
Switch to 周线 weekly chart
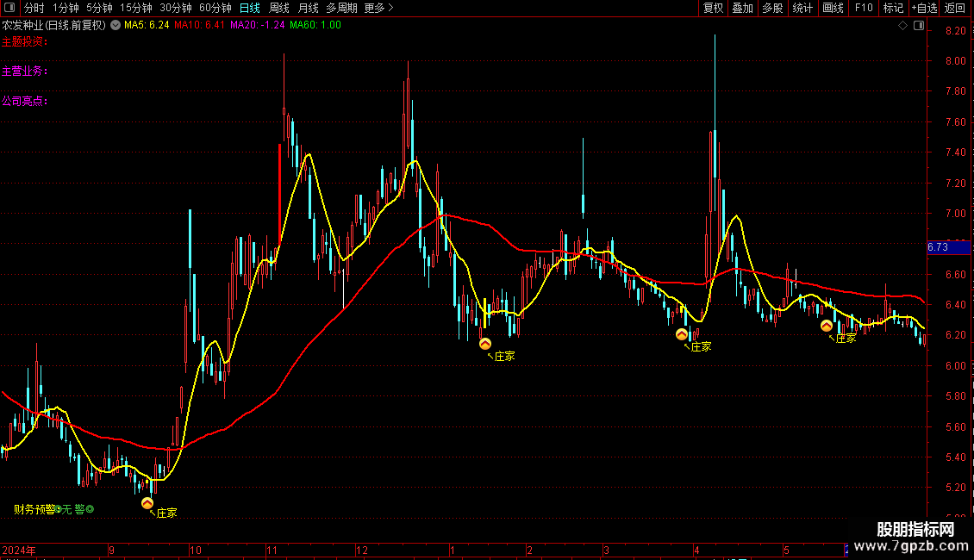tap(279, 8)
